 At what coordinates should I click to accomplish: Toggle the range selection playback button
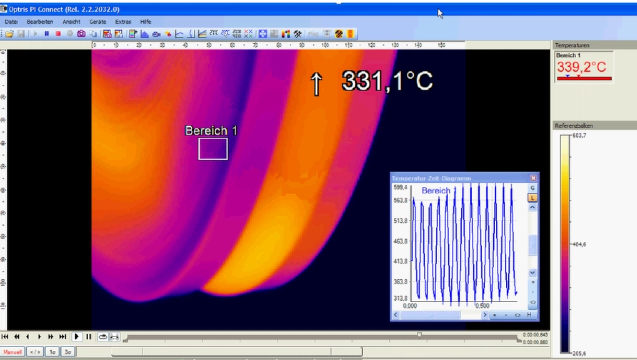tap(115, 336)
